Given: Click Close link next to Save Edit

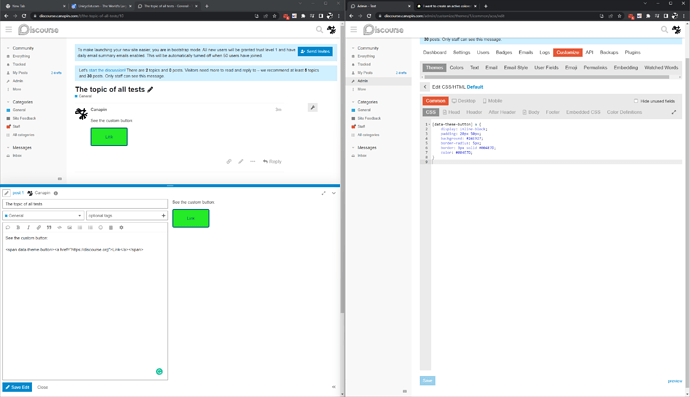Looking at the screenshot, I should click(42, 387).
